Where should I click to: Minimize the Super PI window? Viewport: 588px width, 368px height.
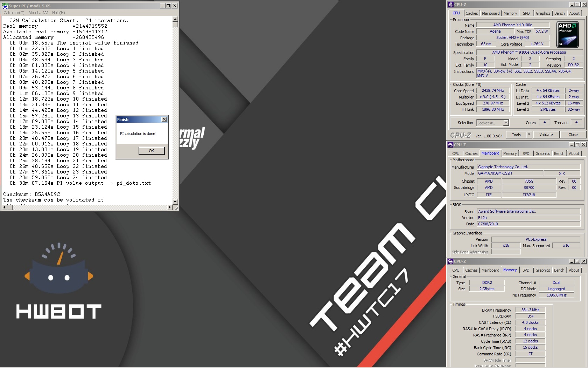point(162,6)
